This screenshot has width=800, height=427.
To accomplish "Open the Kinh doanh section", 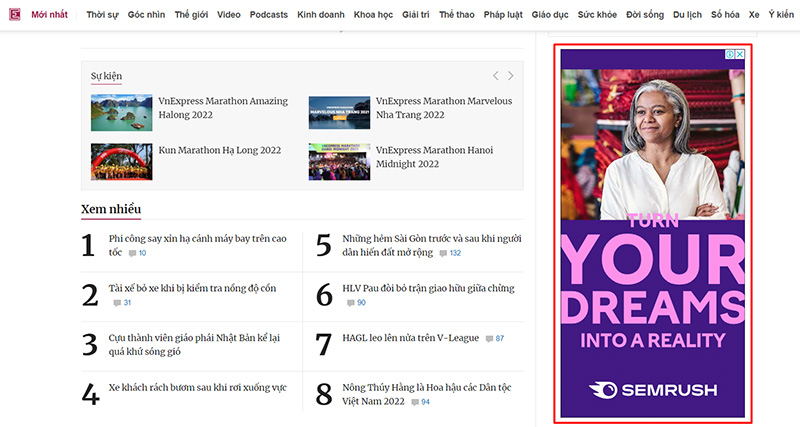I will (321, 14).
